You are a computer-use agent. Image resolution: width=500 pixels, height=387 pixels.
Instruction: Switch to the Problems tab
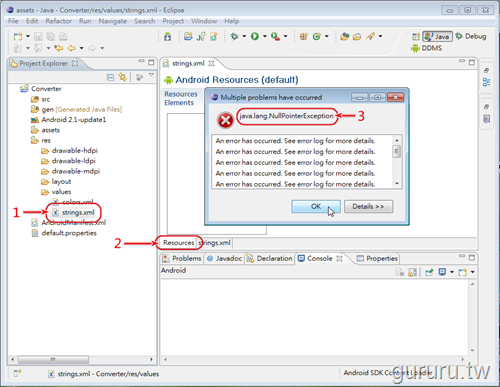click(x=182, y=258)
